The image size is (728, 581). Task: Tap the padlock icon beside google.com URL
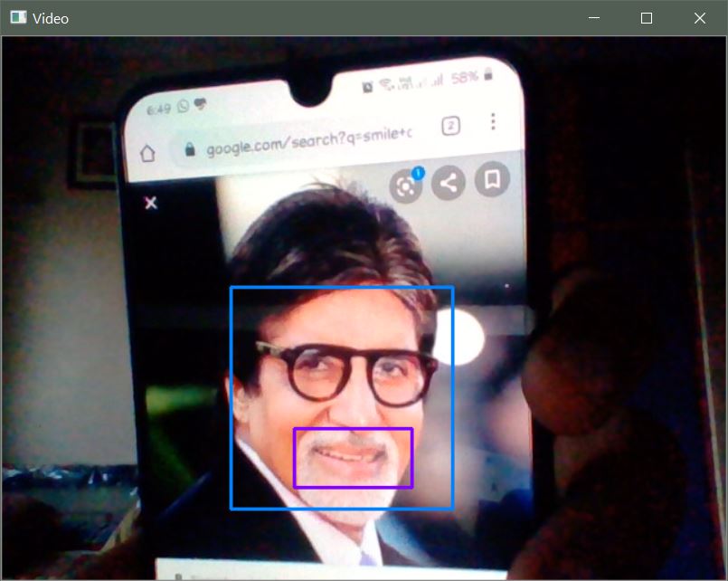pyautogui.click(x=190, y=149)
